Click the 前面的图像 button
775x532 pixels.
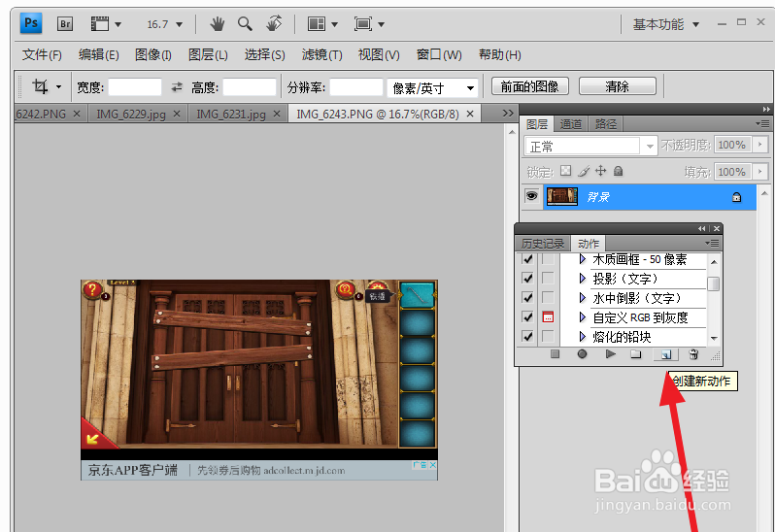pos(530,86)
